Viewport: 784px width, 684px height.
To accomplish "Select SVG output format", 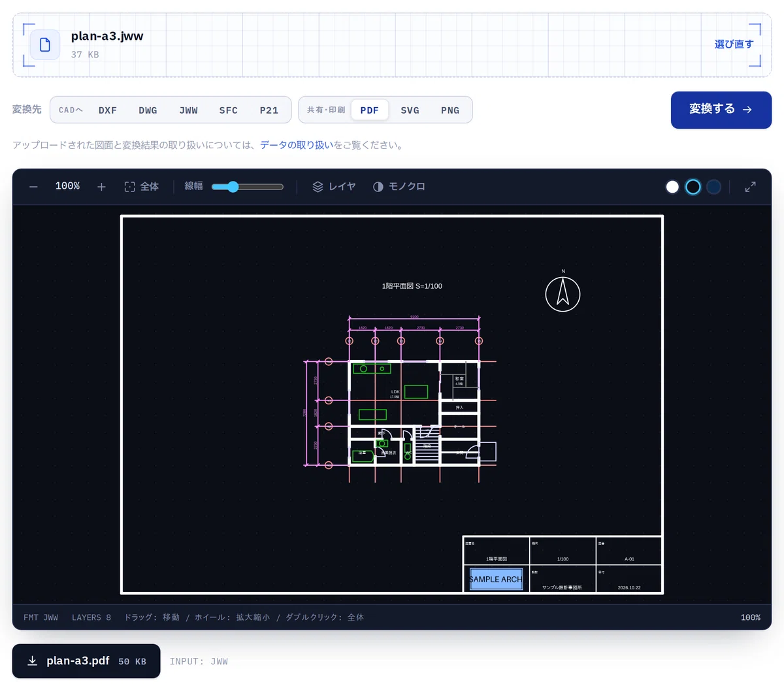I will (410, 110).
